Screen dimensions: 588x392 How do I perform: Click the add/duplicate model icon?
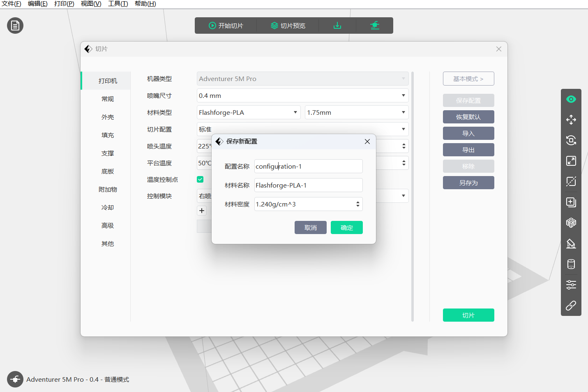pyautogui.click(x=571, y=202)
